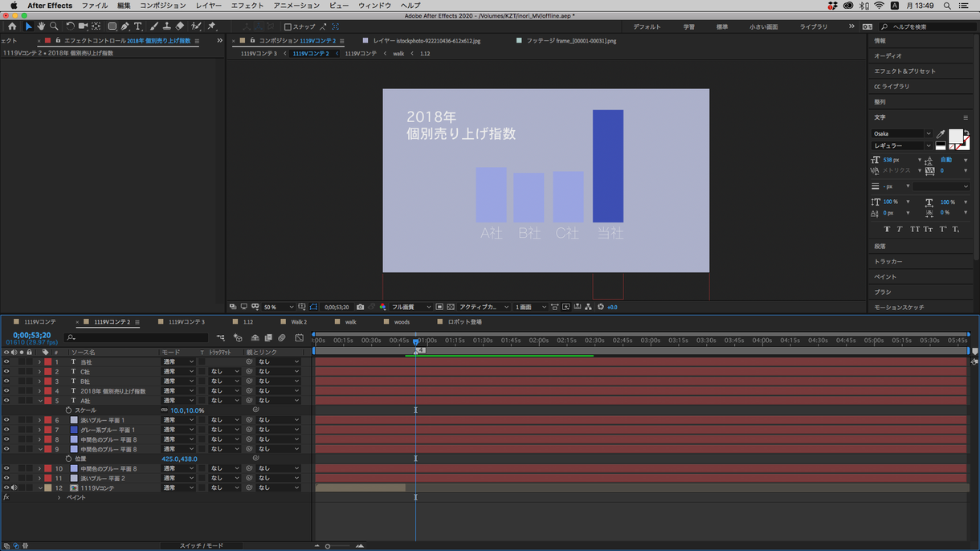Open the コンポジション menu

162,6
